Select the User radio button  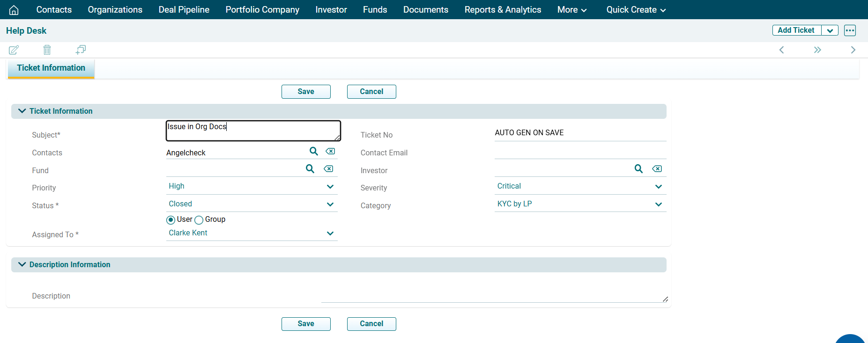pos(171,220)
